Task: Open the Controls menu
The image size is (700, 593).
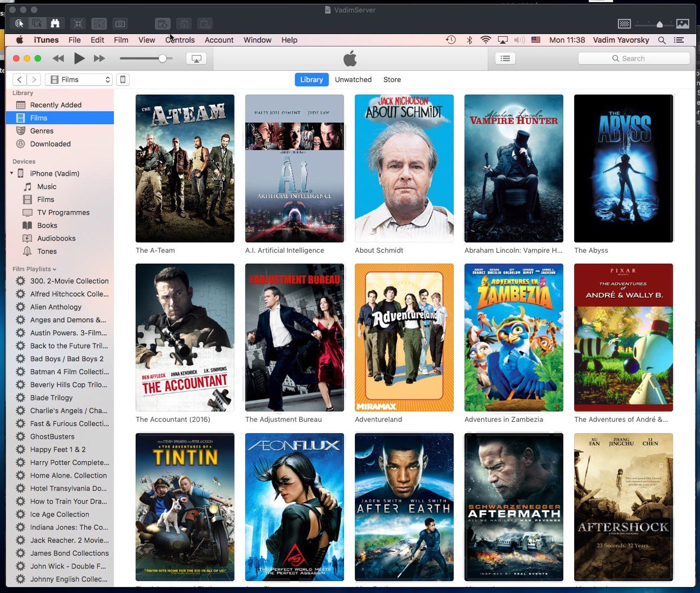Action: (180, 40)
